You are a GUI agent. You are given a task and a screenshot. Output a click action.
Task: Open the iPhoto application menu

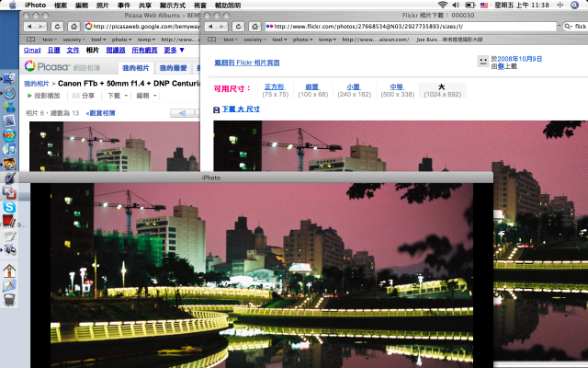[x=35, y=5]
